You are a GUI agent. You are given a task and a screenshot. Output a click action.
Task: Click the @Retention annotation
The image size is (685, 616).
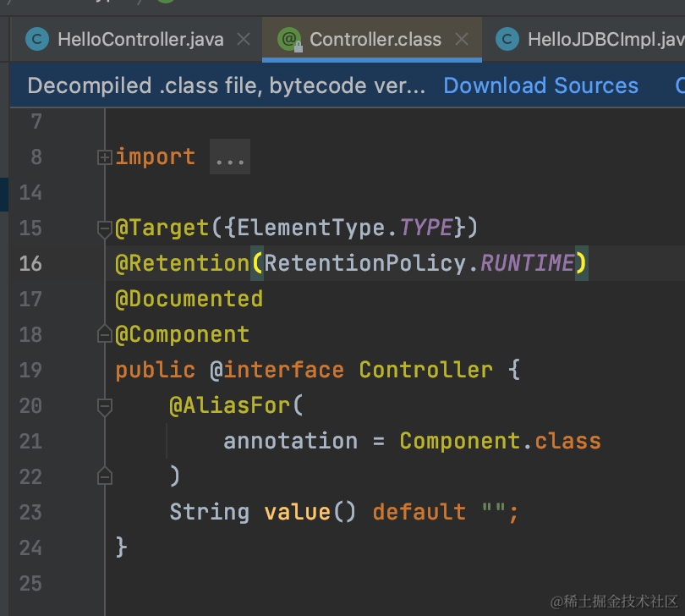tap(182, 264)
